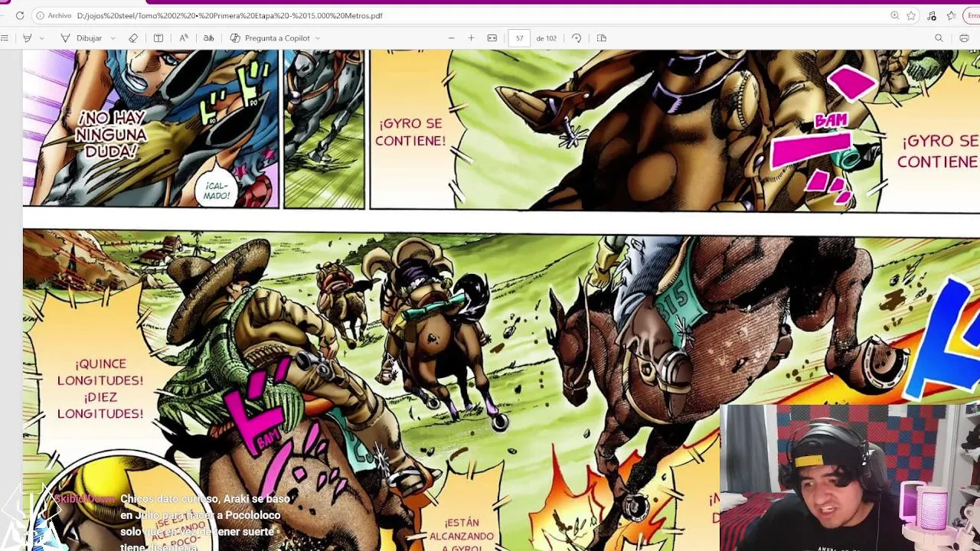The image size is (980, 551).
Task: Select the highlighter tool
Action: coord(28,38)
